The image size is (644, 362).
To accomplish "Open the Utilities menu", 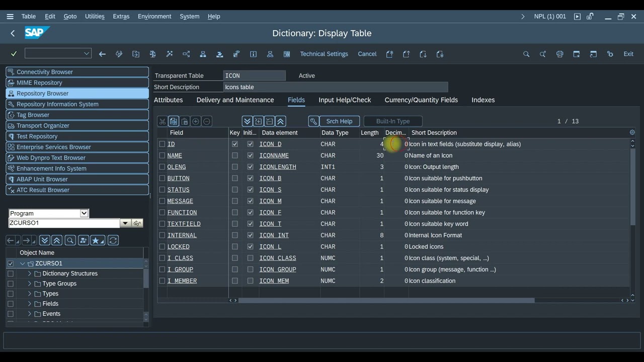I will 95,16.
